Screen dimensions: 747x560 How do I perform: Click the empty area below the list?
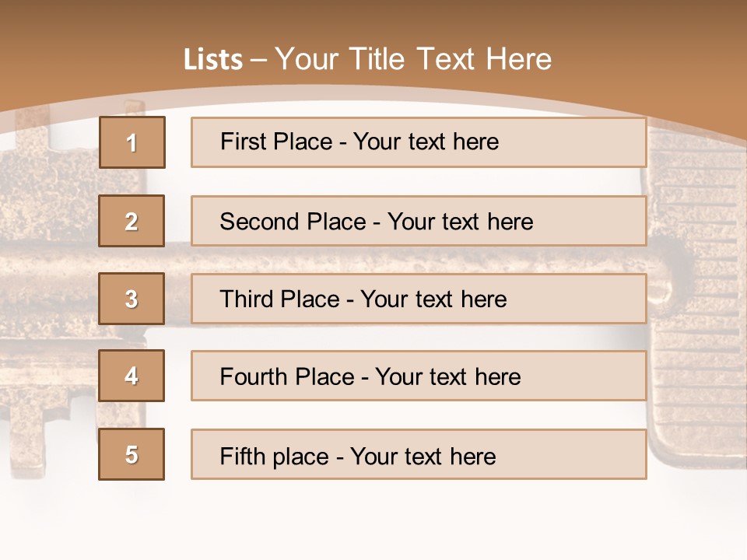373,521
